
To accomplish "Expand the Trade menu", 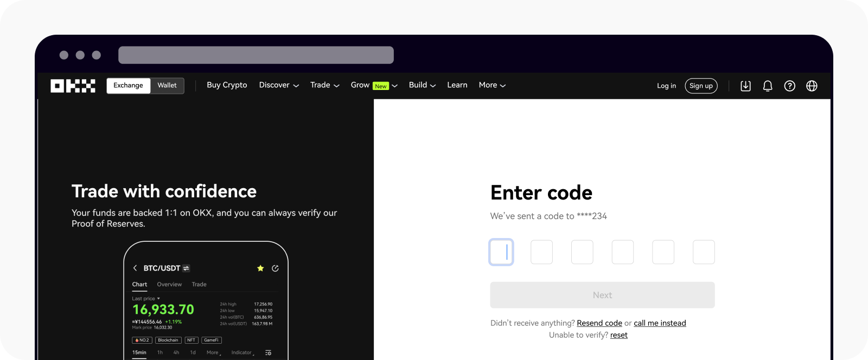I will 325,85.
